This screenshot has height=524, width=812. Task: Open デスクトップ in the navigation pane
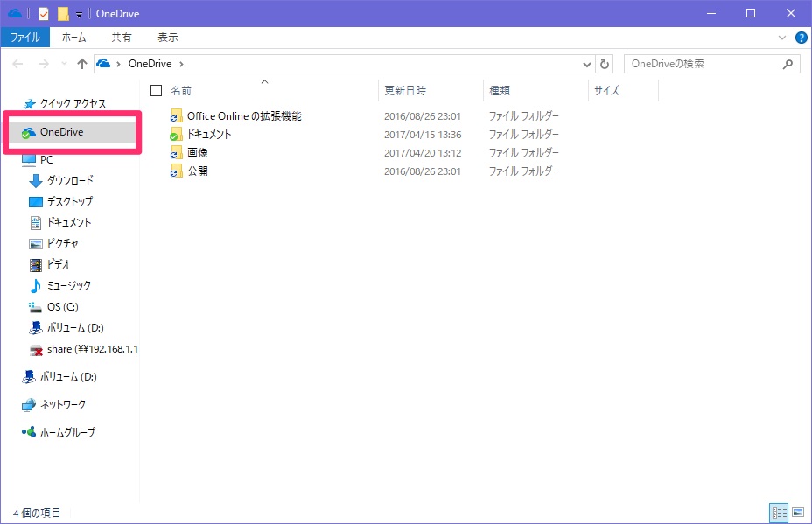70,201
